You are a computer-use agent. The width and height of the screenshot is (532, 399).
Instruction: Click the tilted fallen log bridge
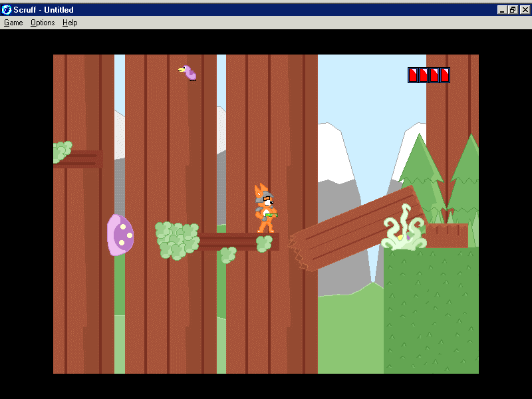point(356,229)
